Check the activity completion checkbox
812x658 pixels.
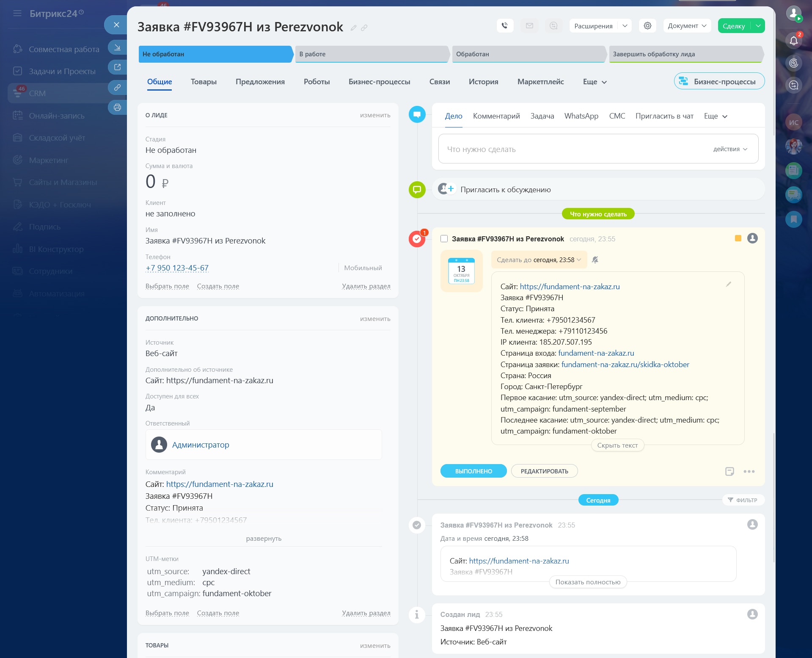pos(444,239)
